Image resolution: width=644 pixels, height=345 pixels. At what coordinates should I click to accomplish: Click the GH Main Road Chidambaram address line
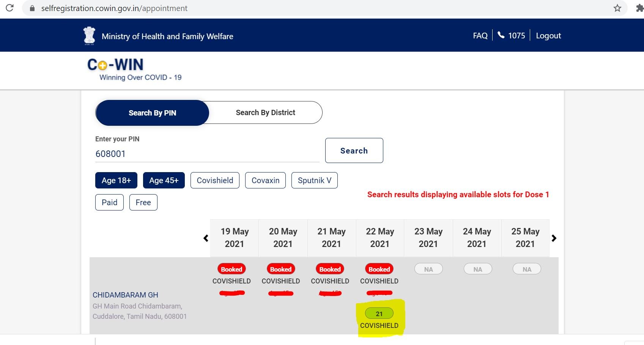pyautogui.click(x=137, y=306)
